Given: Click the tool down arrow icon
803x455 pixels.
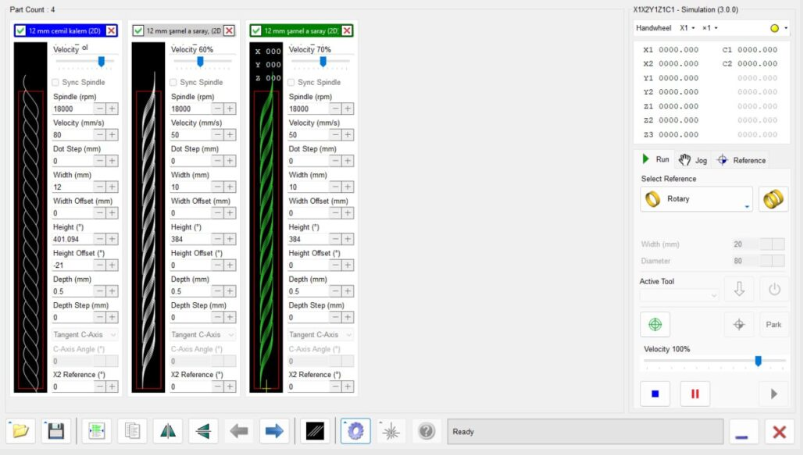Looking at the screenshot, I should click(x=739, y=289).
